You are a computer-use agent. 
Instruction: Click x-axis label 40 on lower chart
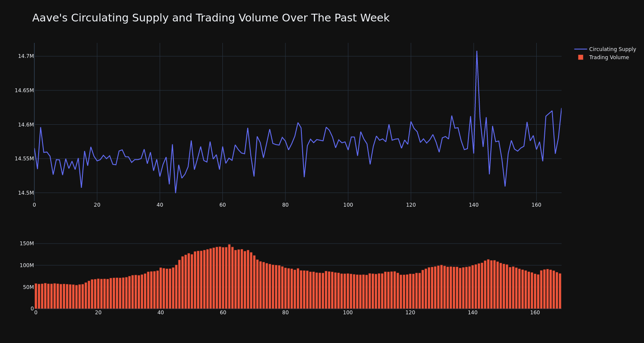pyautogui.click(x=161, y=313)
